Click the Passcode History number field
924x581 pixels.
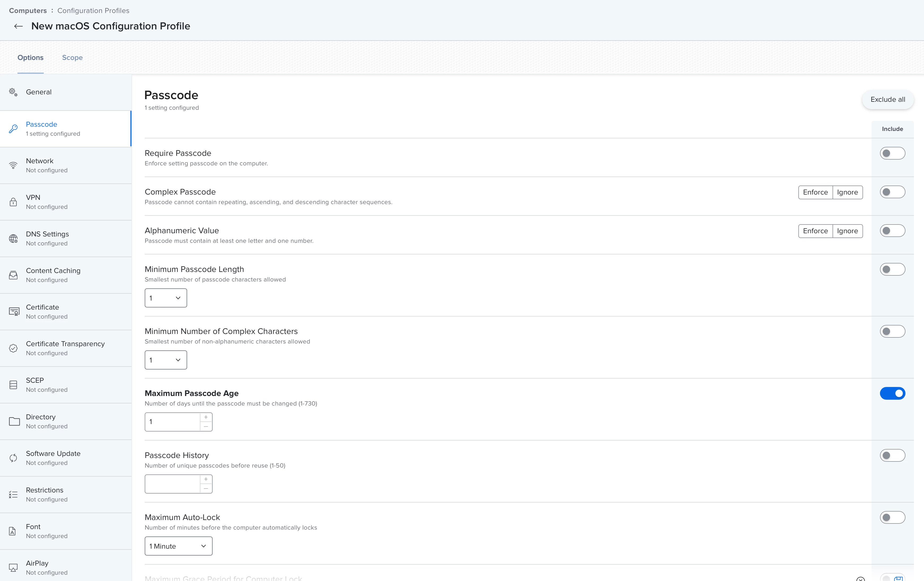click(172, 484)
